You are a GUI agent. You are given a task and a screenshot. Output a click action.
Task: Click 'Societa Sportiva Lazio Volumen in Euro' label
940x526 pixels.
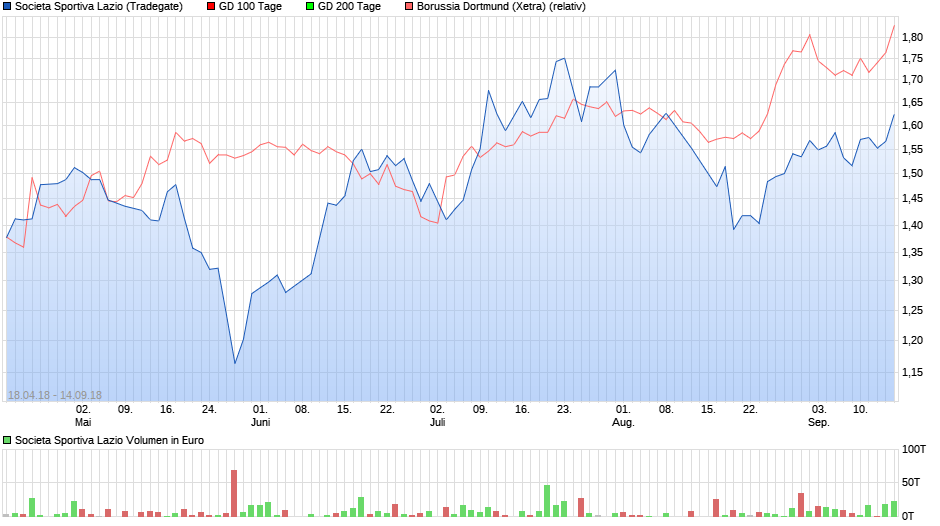(109, 440)
